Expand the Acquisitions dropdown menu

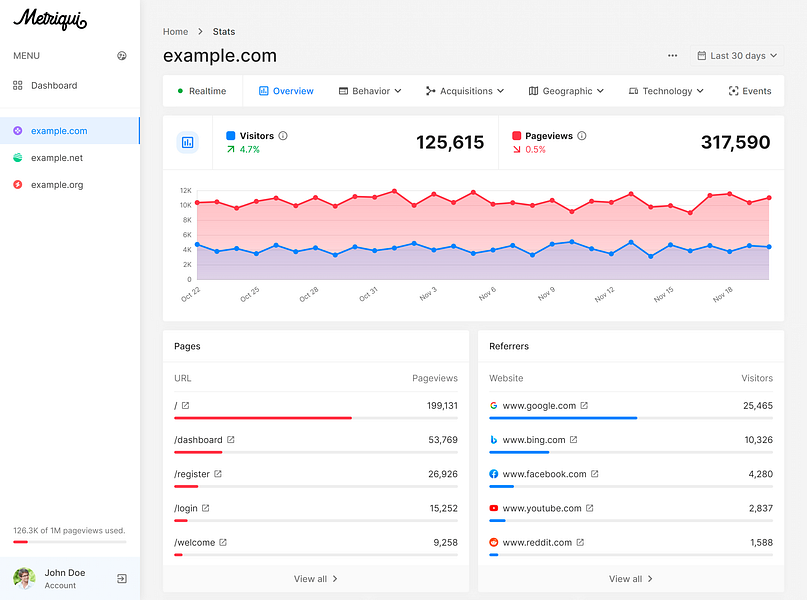tap(464, 91)
